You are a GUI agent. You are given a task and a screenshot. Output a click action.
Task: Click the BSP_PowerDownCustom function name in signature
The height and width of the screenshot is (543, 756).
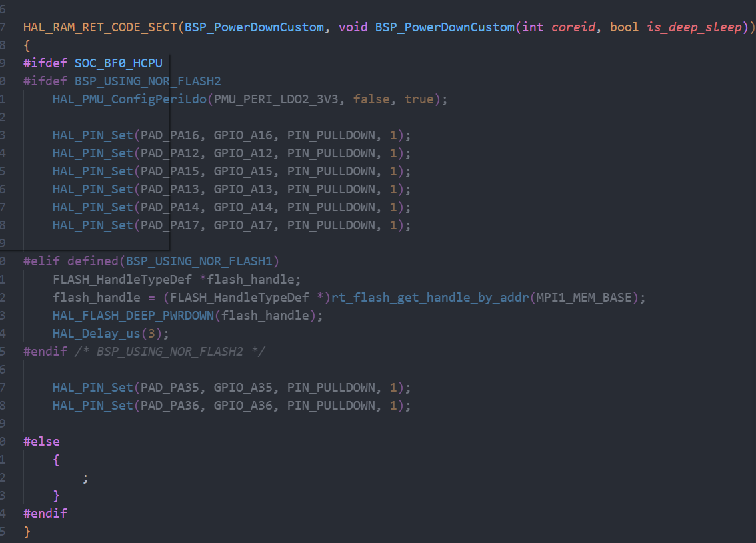pos(445,27)
